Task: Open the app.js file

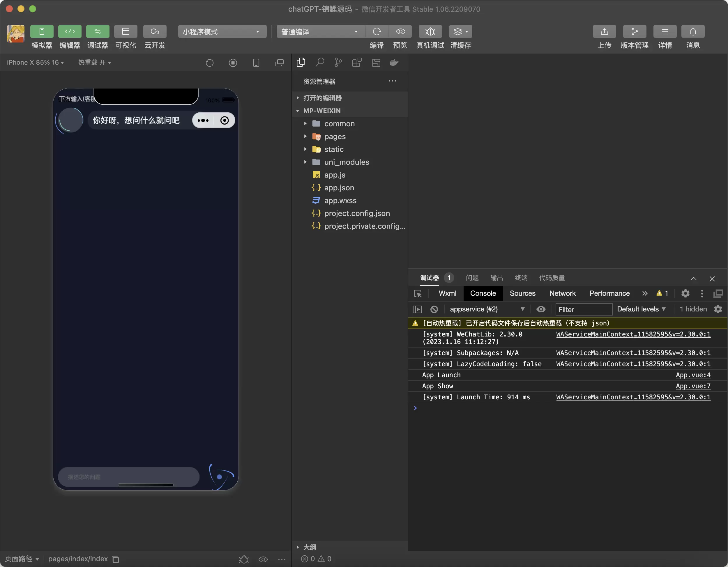Action: coord(350,175)
